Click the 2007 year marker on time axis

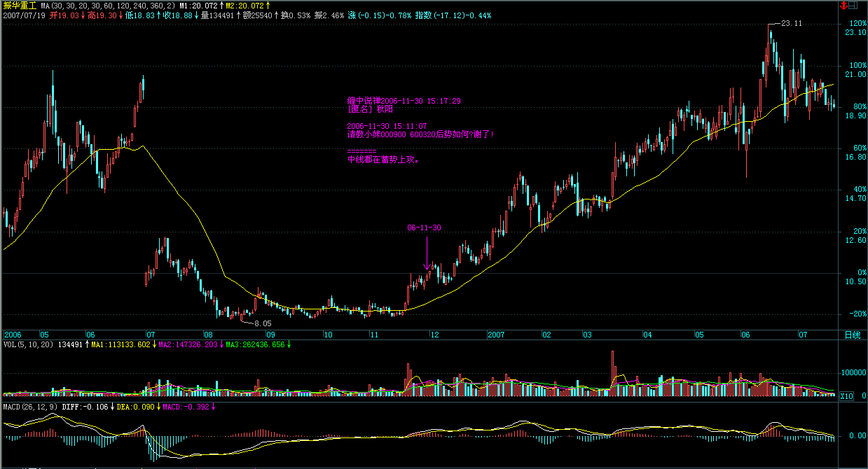(496, 335)
